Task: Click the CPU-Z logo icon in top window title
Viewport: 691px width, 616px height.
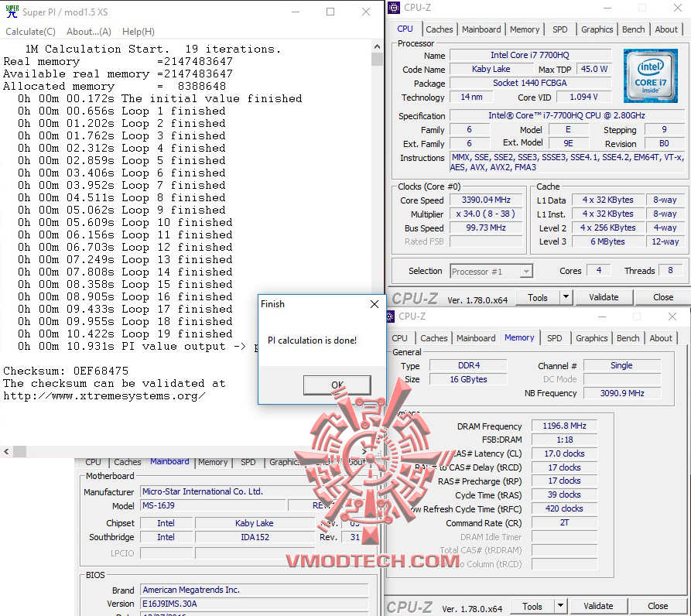Action: point(394,8)
